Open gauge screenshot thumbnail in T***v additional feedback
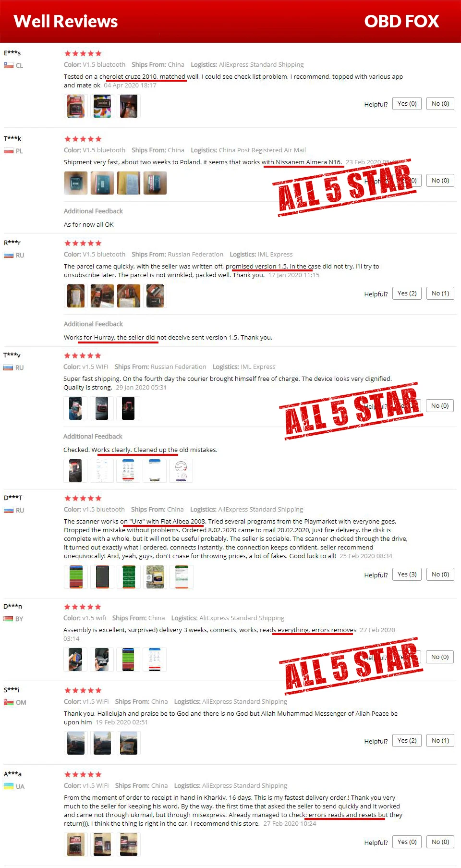 [181, 471]
